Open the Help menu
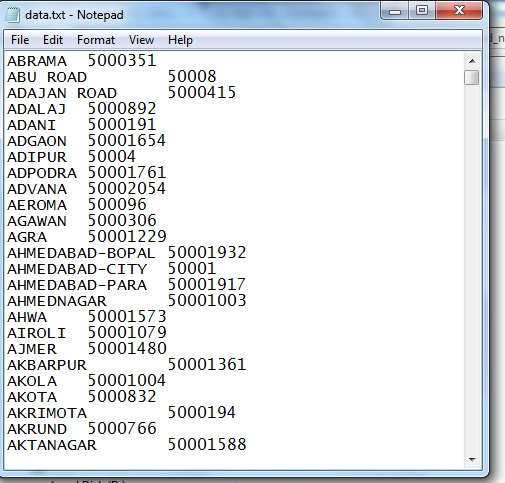Image resolution: width=505 pixels, height=483 pixels. [180, 40]
